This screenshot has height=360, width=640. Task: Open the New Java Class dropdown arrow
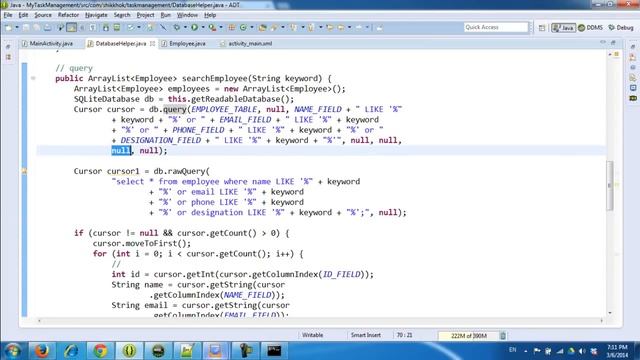pyautogui.click(x=251, y=27)
